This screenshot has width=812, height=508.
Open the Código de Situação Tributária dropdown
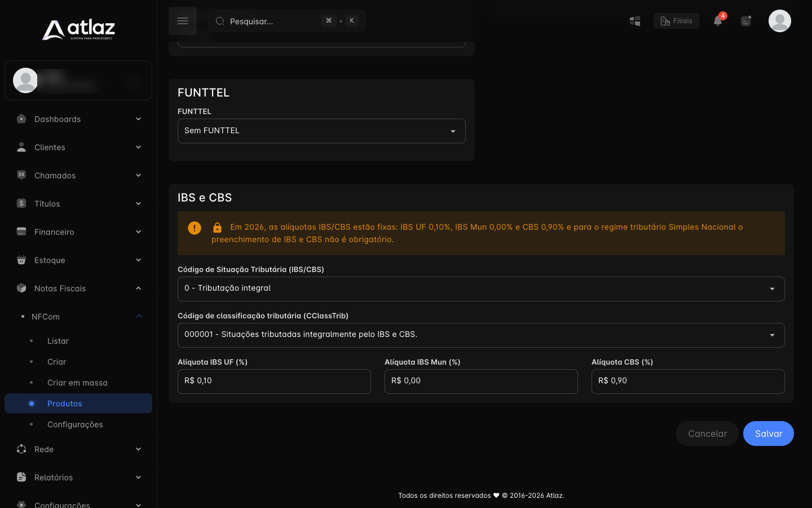[x=481, y=289]
